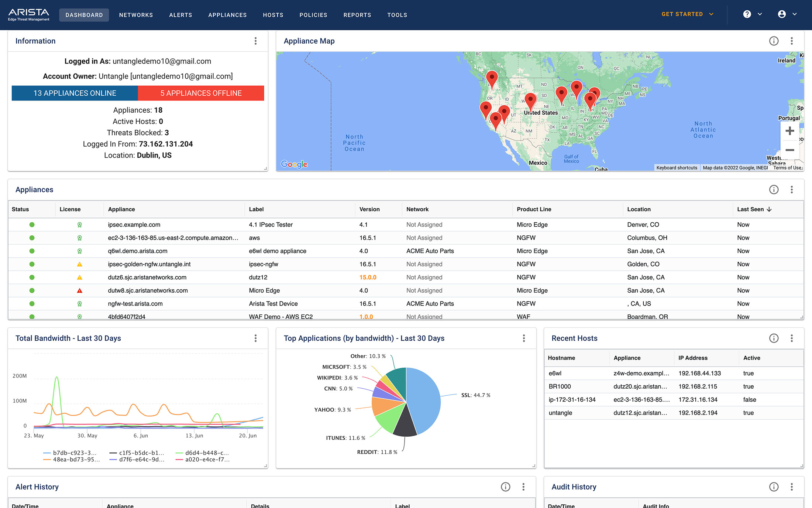Select the ngfw-test.arista.com appliance row
The width and height of the screenshot is (812, 508).
[406, 304]
